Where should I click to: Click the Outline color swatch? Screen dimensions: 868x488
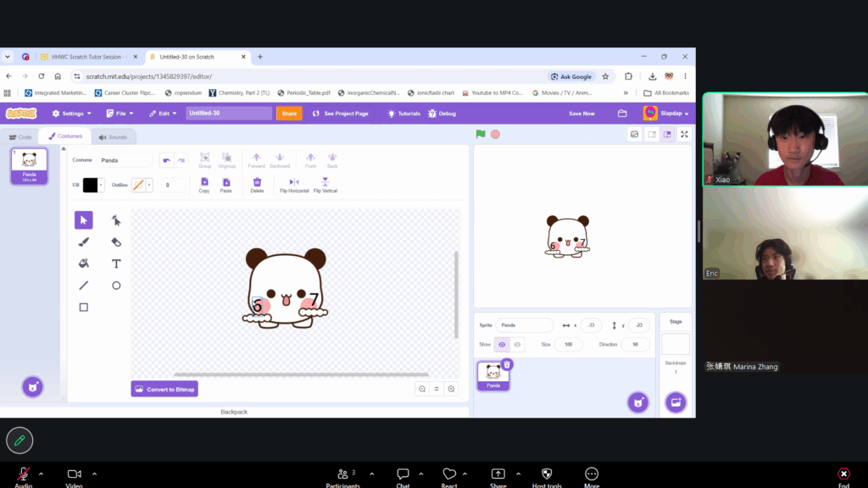tap(138, 186)
